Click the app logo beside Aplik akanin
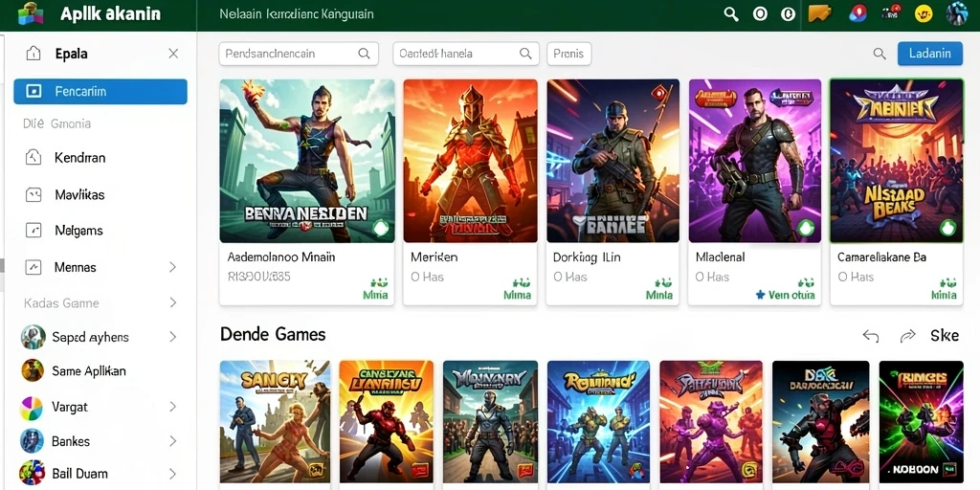Viewport: 980px width, 490px height. pyautogui.click(x=30, y=13)
